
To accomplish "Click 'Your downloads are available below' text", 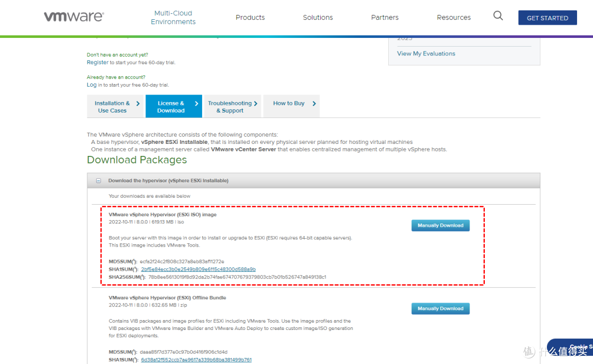I will click(149, 196).
